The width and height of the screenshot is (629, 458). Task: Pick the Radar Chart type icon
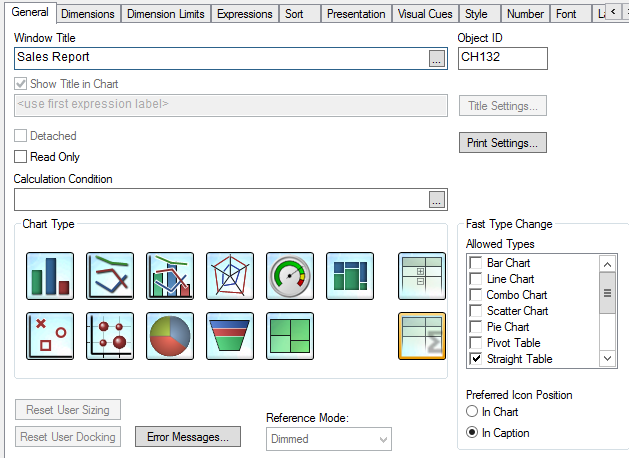click(x=230, y=276)
